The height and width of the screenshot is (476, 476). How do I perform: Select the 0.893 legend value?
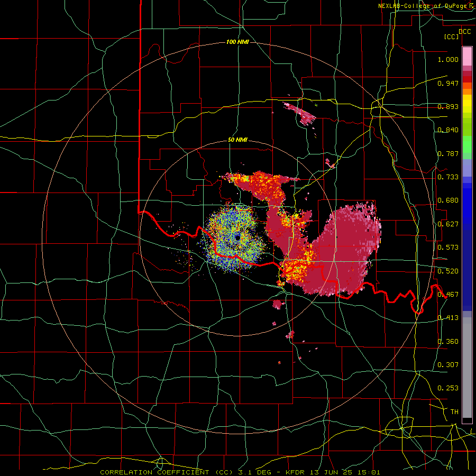coord(448,106)
